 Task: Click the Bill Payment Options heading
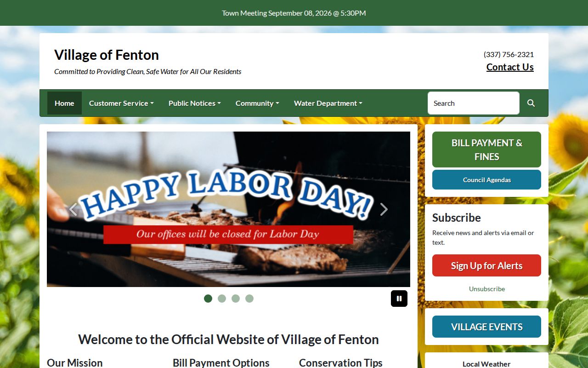221,362
